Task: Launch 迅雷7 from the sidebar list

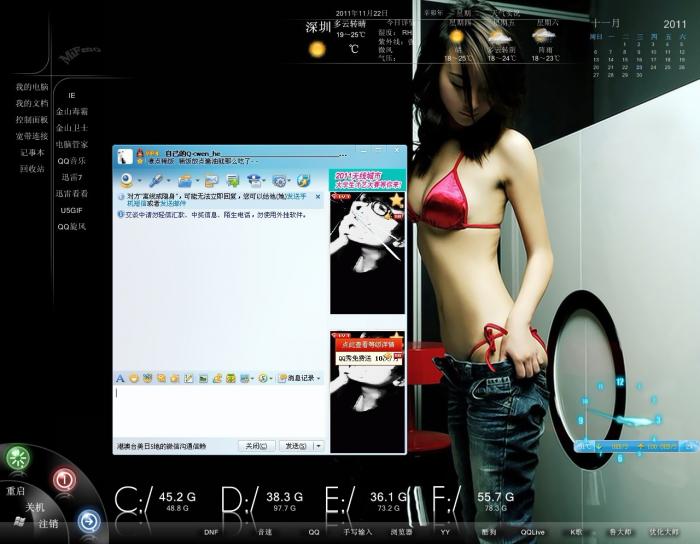Action: click(x=72, y=177)
